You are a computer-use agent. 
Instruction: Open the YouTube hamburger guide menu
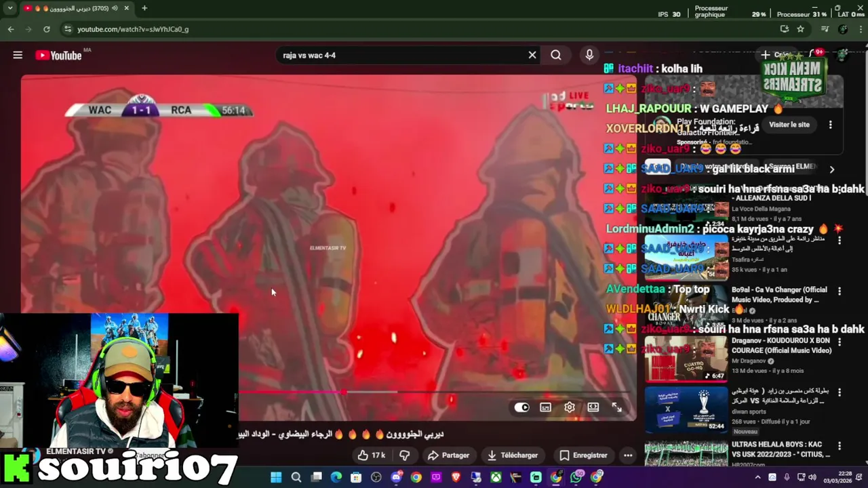click(18, 56)
